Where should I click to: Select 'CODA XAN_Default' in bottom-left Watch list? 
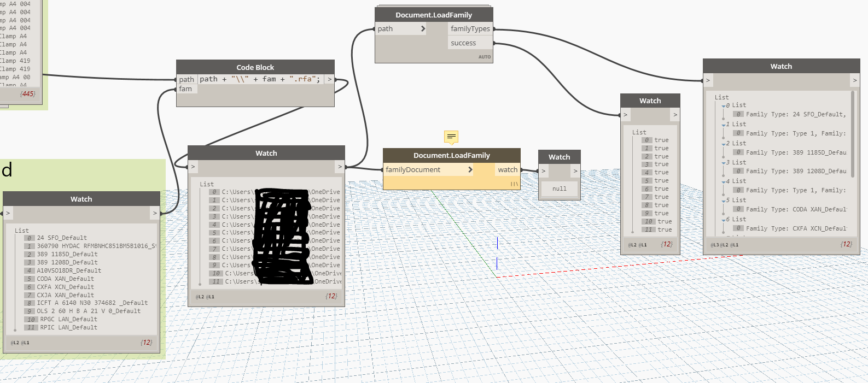tap(65, 279)
